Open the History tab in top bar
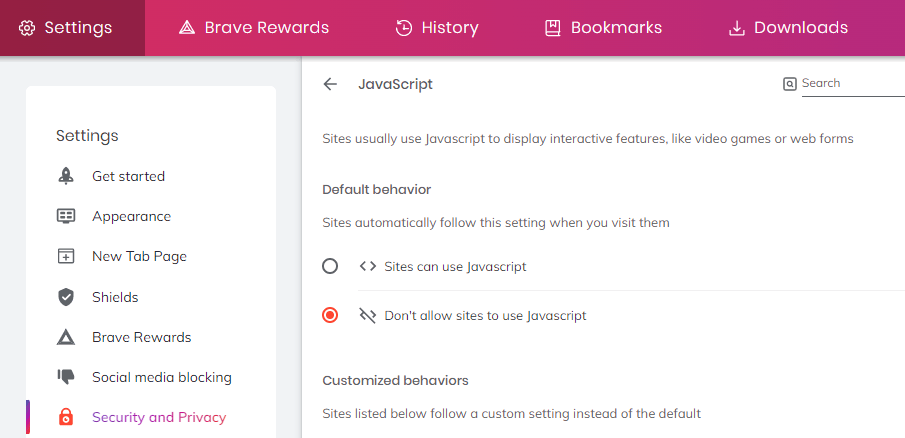 [x=437, y=28]
